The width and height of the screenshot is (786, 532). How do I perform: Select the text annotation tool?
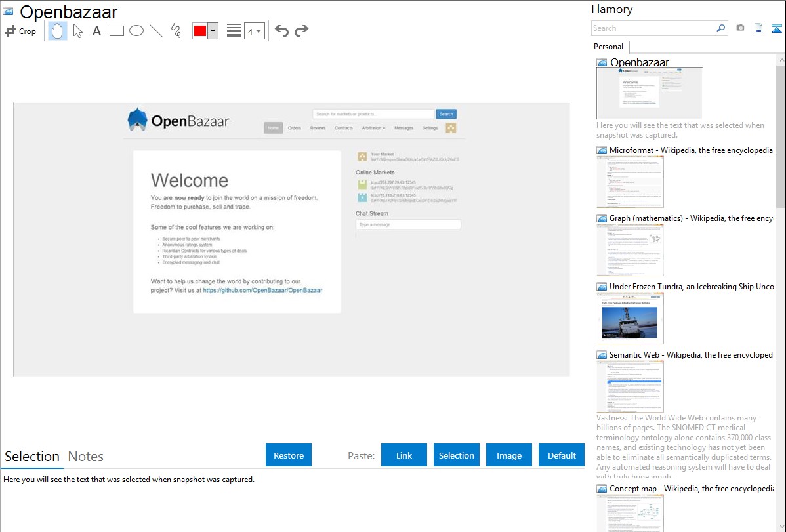click(96, 31)
